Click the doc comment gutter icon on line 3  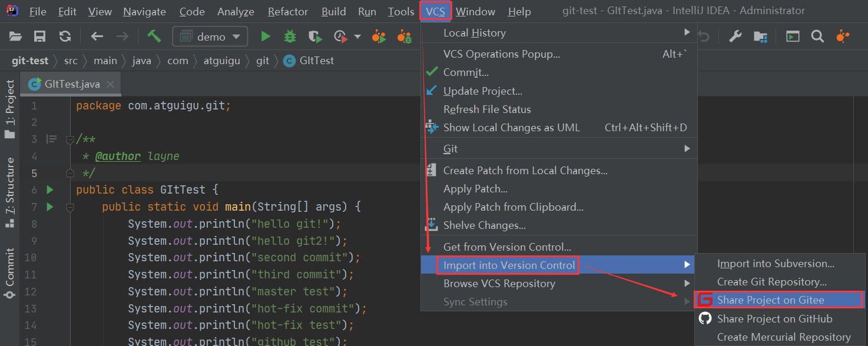[x=52, y=139]
